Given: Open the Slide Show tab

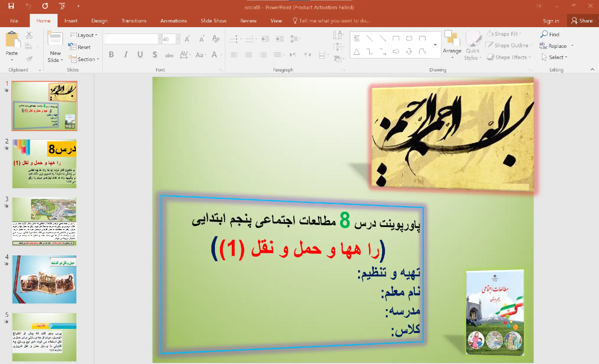Looking at the screenshot, I should click(x=213, y=21).
